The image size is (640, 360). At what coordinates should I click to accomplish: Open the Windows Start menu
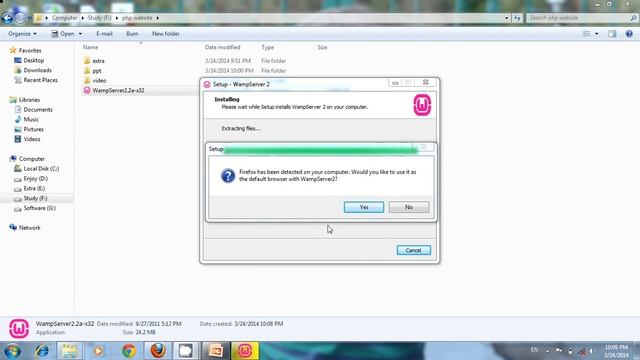pos(12,351)
